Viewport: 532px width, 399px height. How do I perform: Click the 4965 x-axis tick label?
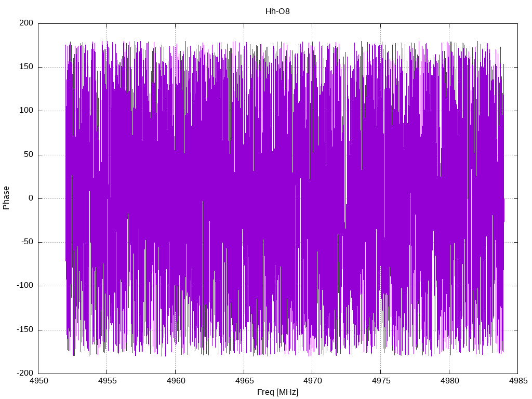pos(244,381)
